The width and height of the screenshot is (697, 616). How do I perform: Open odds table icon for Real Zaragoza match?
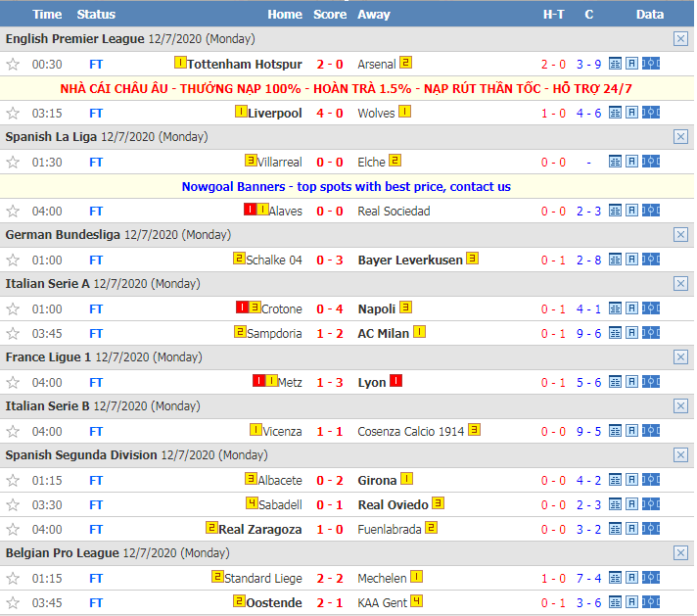coord(615,529)
